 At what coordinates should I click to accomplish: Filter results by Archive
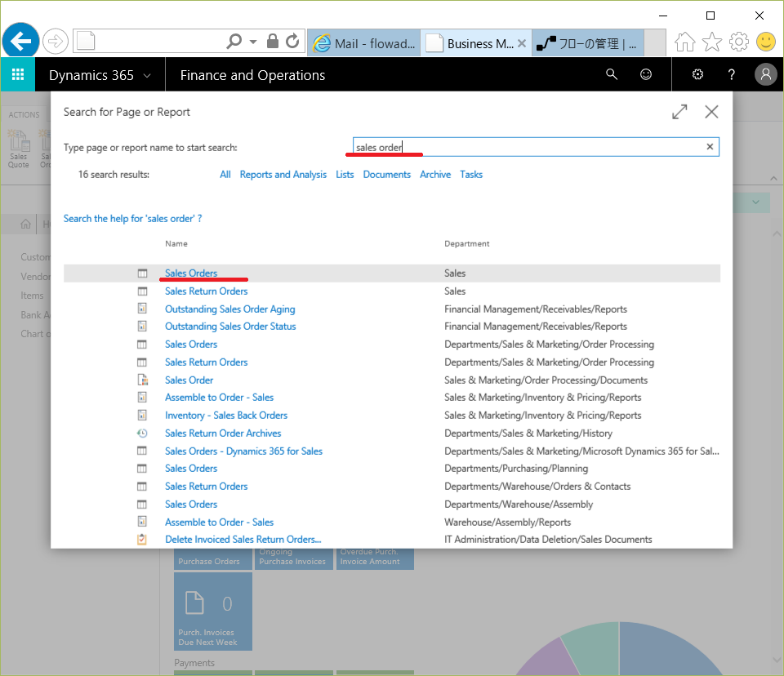coord(435,175)
